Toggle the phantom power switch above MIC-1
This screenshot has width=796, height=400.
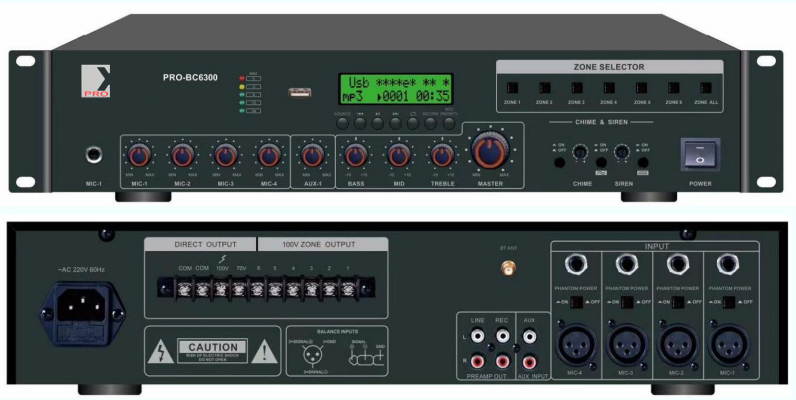coord(728,300)
